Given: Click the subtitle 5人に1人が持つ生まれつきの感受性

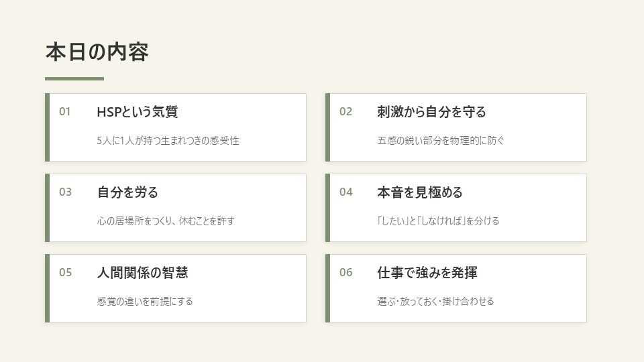Looking at the screenshot, I should 168,141.
